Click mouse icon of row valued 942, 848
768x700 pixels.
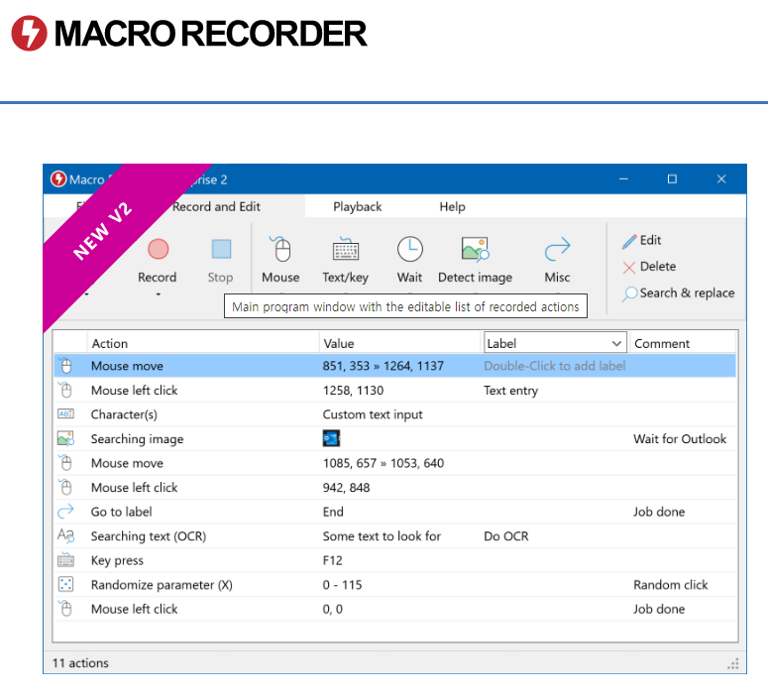(65, 487)
